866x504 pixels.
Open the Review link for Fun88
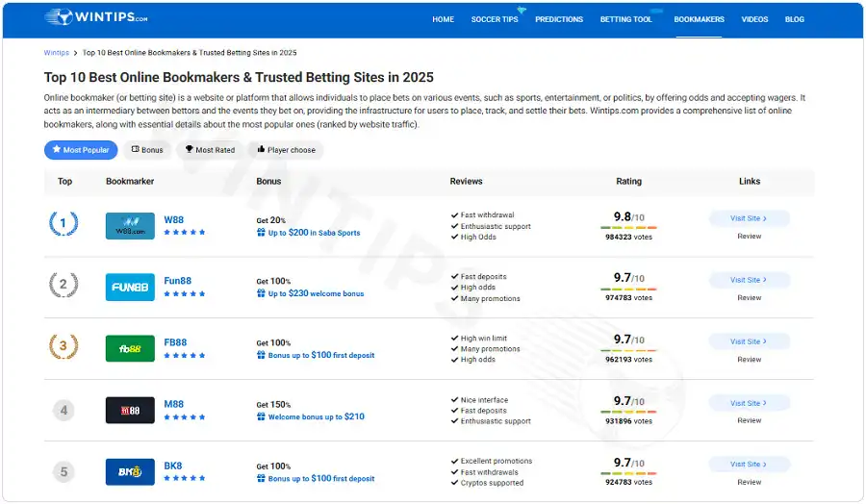(x=749, y=297)
